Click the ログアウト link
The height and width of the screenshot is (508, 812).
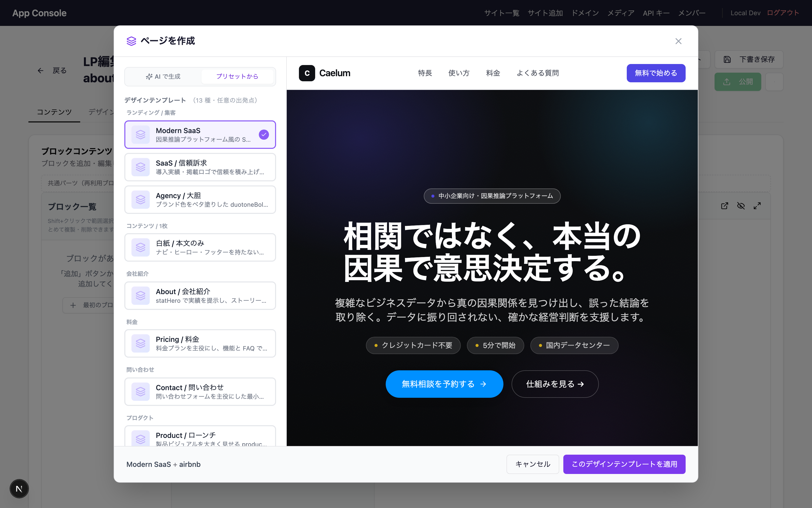783,13
